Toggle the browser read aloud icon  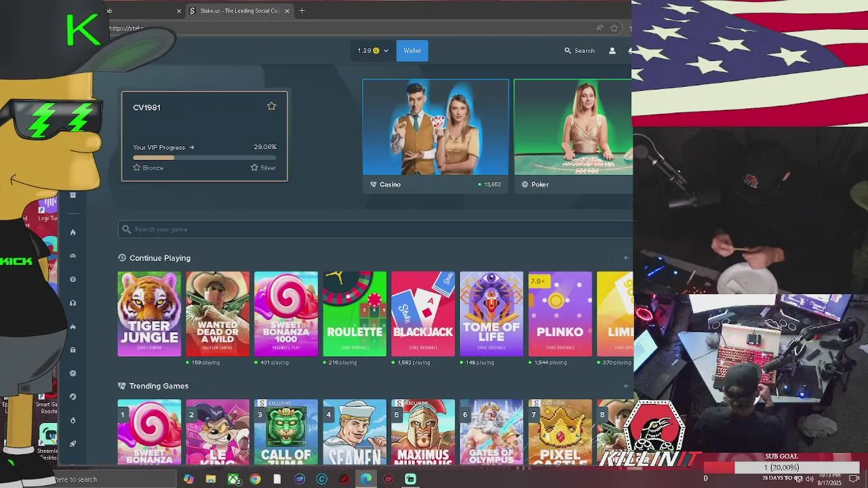599,28
